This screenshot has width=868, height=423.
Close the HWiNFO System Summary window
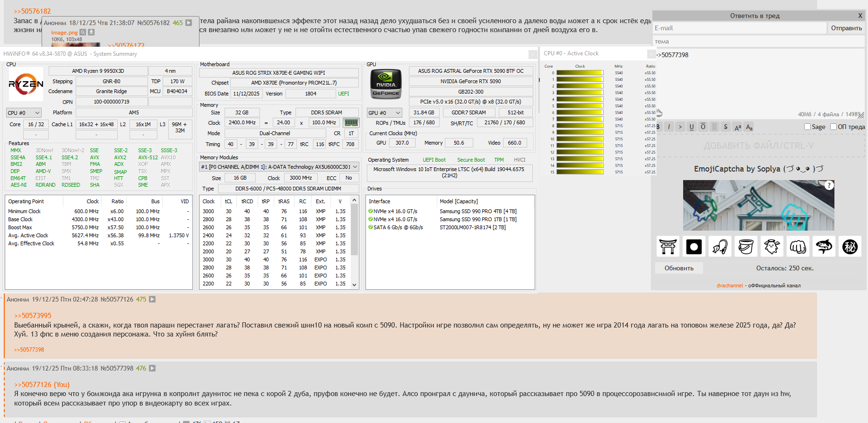pos(533,54)
